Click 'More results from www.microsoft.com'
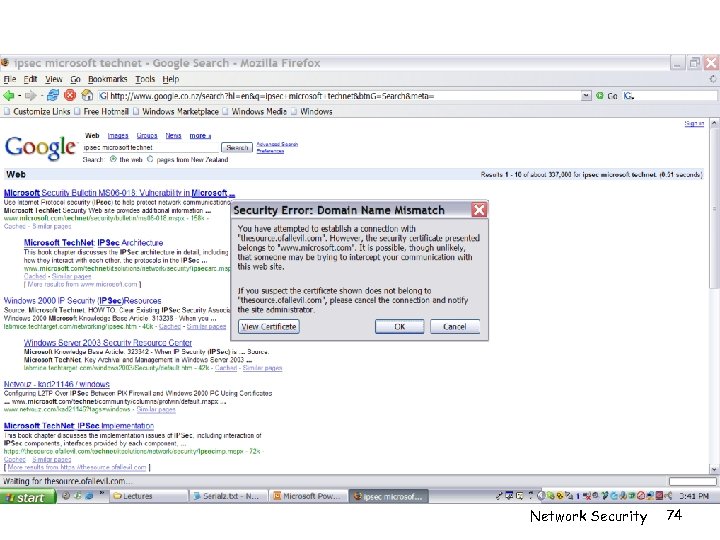Image resolution: width=720 pixels, height=540 pixels. (x=82, y=284)
